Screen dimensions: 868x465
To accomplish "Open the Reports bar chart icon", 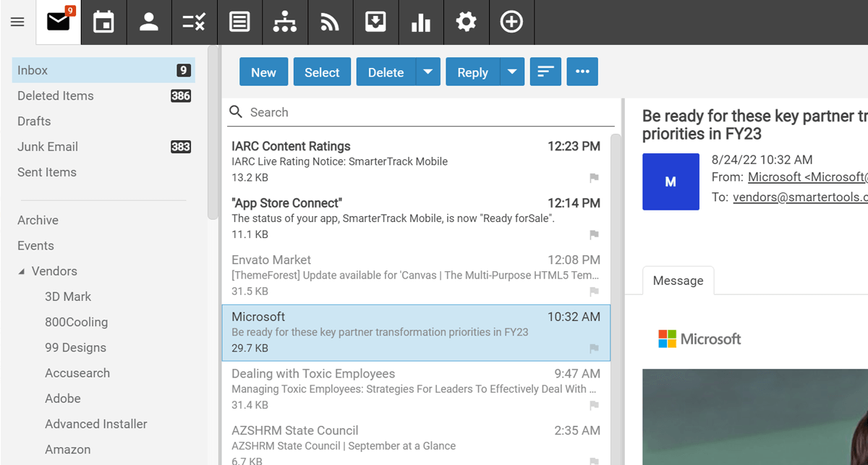I will [420, 22].
